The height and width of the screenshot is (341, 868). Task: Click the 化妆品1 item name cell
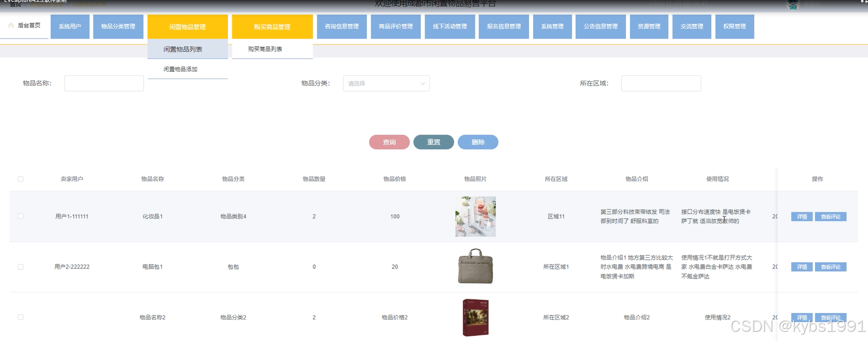(152, 216)
